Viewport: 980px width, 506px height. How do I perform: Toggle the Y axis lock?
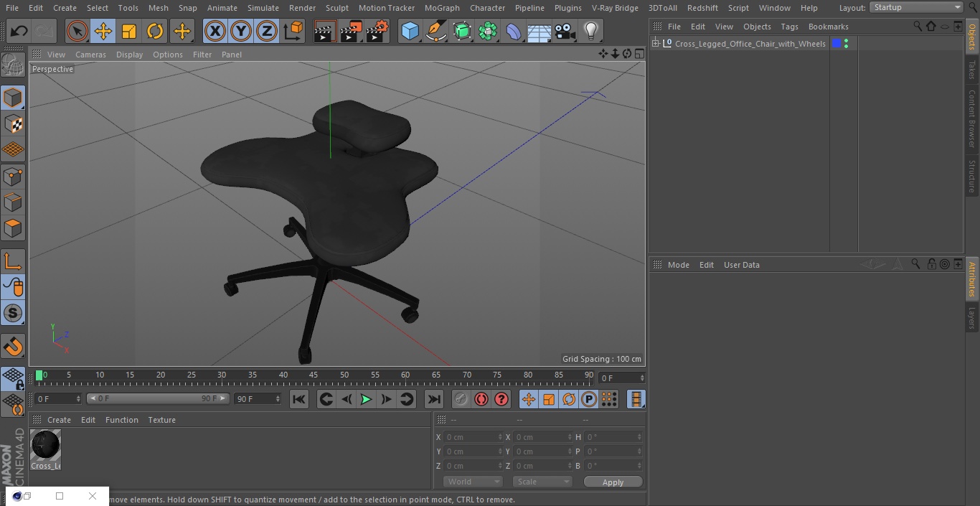tap(241, 31)
